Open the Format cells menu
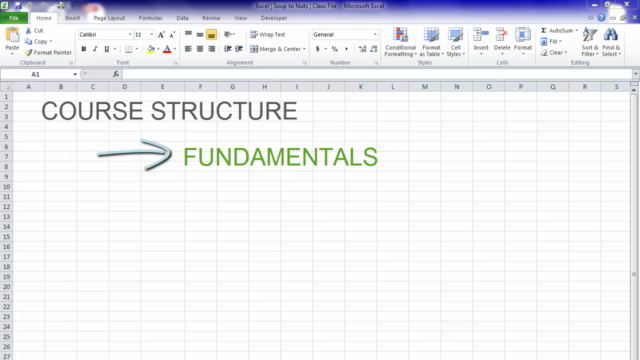Viewport: 640px width, 360px height. click(x=523, y=41)
